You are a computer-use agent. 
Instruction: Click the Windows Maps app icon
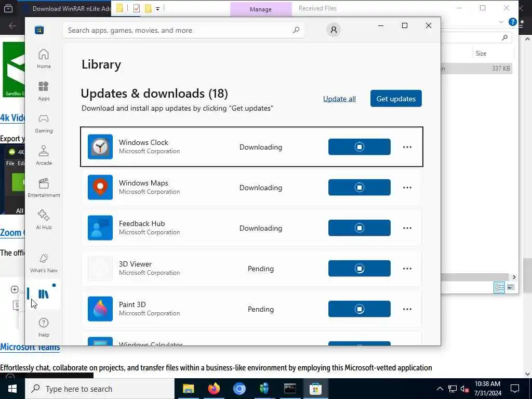pyautogui.click(x=100, y=187)
